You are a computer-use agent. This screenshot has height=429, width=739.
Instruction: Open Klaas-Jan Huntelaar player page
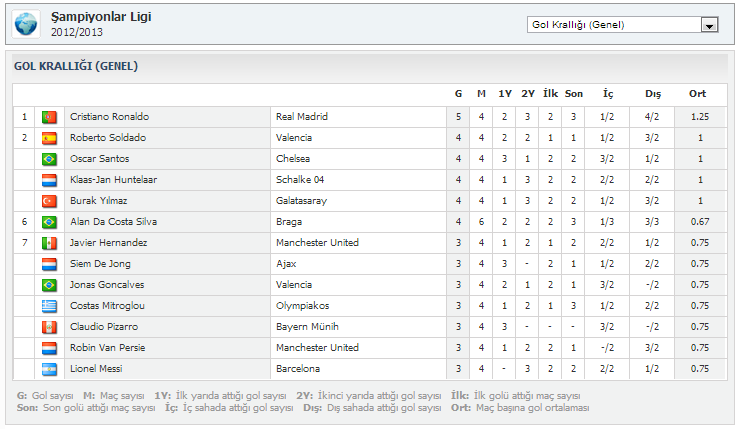pos(113,180)
